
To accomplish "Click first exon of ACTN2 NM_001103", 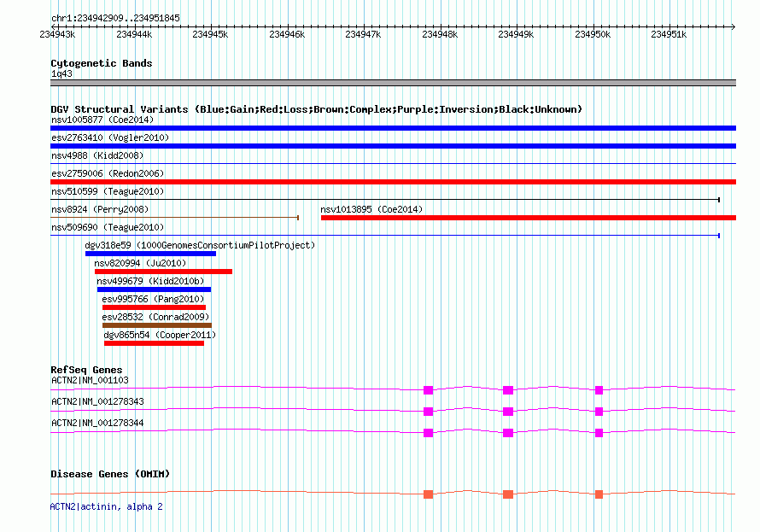I will coord(428,390).
